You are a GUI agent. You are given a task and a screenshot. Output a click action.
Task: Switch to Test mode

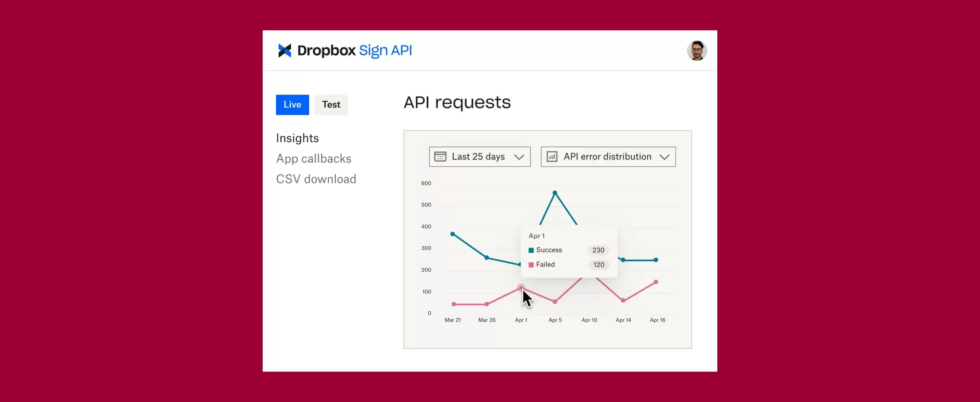tap(331, 105)
